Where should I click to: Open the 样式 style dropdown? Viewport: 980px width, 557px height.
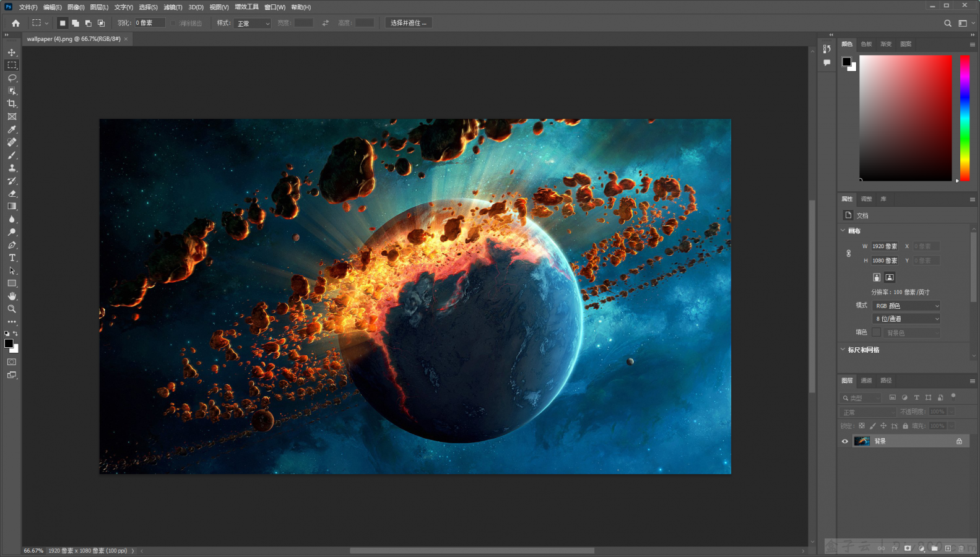[x=254, y=23]
